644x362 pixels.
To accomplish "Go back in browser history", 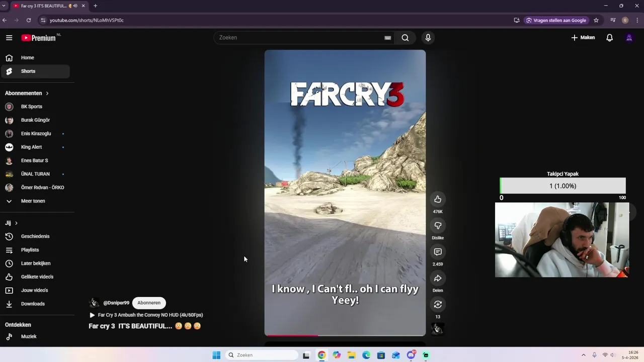I will coord(5,20).
